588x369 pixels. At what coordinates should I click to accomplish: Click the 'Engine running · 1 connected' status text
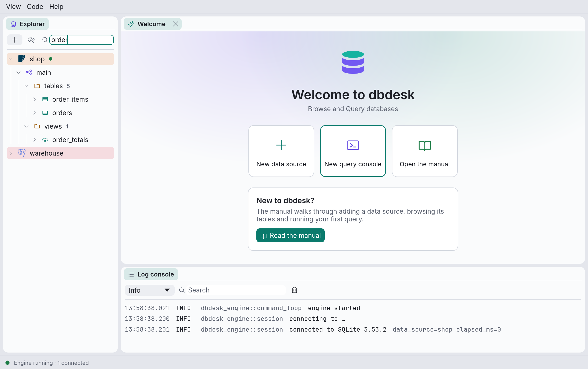[x=51, y=363]
